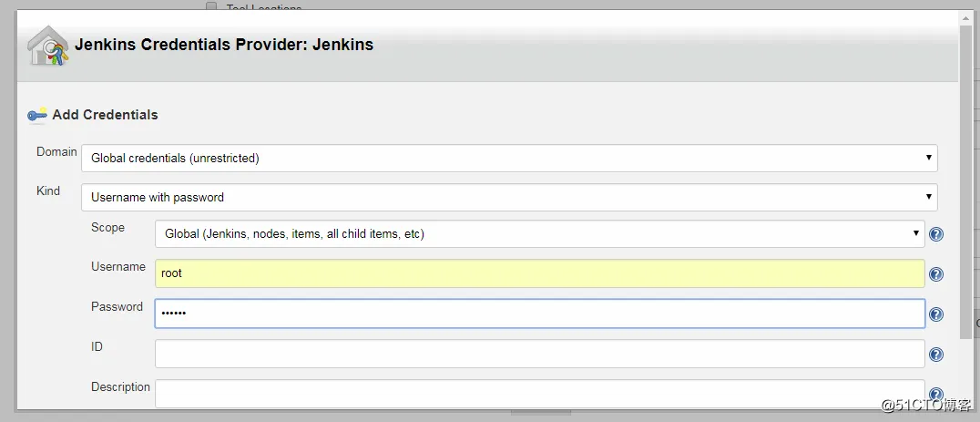This screenshot has width=980, height=422.
Task: Click the Username input field
Action: 540,273
